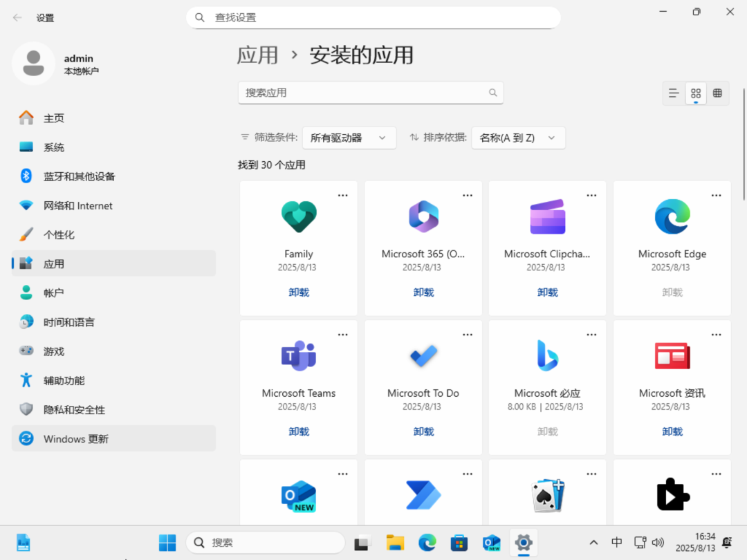Open Windows 更新 in the sidebar
The width and height of the screenshot is (747, 560).
[x=75, y=439]
